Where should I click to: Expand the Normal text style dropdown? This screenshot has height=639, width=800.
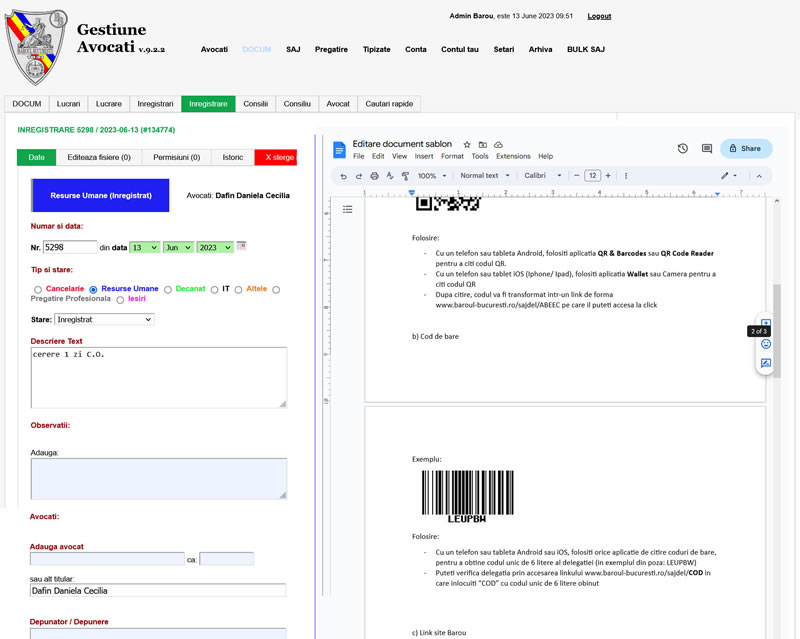tap(485, 176)
